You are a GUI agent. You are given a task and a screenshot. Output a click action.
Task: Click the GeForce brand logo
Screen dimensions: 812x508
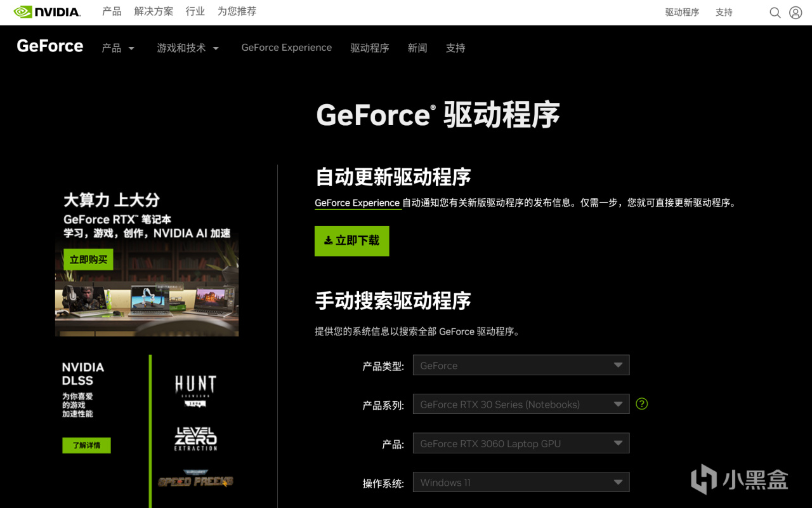click(x=50, y=46)
